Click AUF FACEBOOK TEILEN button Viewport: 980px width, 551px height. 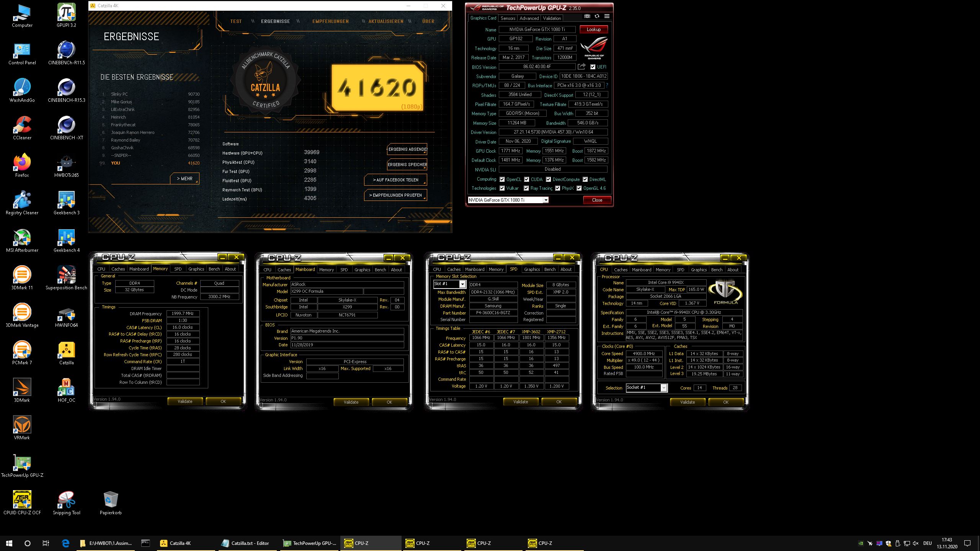point(395,180)
